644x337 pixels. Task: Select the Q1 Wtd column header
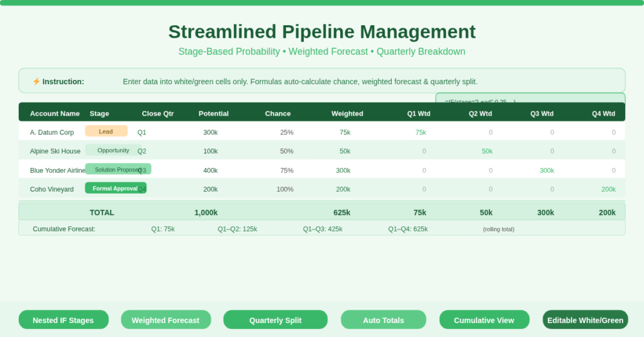coord(418,114)
